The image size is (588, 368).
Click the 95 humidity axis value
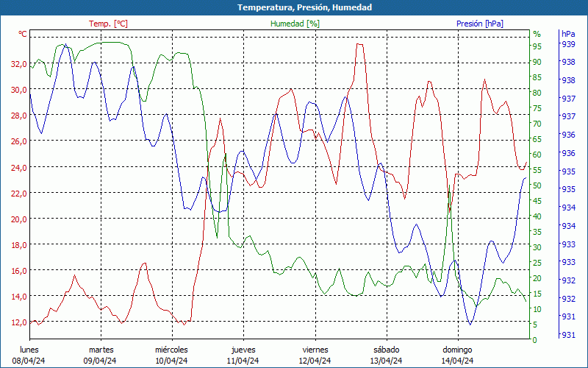[x=537, y=46]
